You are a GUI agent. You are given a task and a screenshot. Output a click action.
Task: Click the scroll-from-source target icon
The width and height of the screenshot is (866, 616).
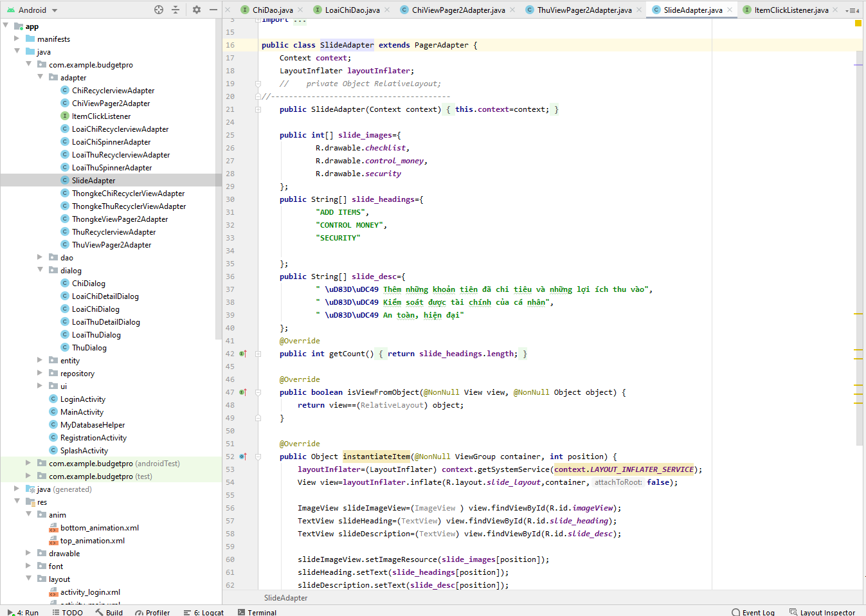159,10
